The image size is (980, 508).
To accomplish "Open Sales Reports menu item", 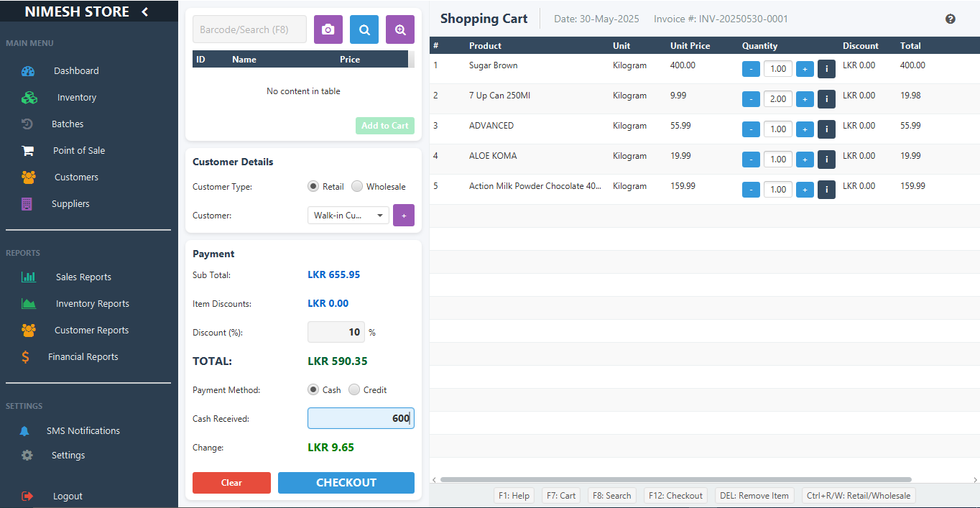I will [x=83, y=277].
